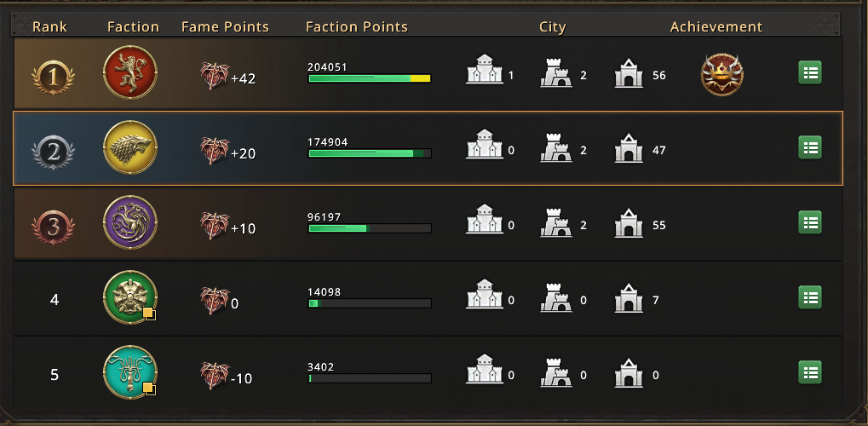The height and width of the screenshot is (426, 868).
Task: Click the gold rank 1 laurel medal
Action: 54,76
